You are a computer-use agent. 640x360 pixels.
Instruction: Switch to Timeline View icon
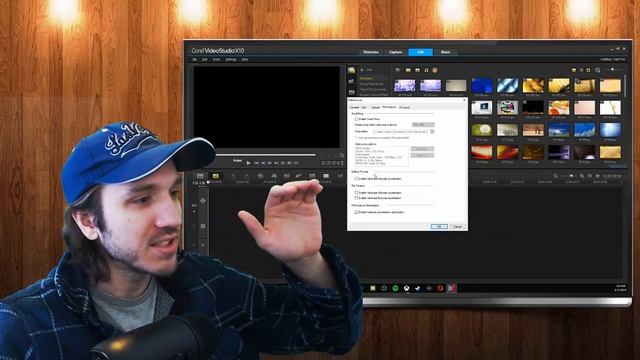point(215,176)
